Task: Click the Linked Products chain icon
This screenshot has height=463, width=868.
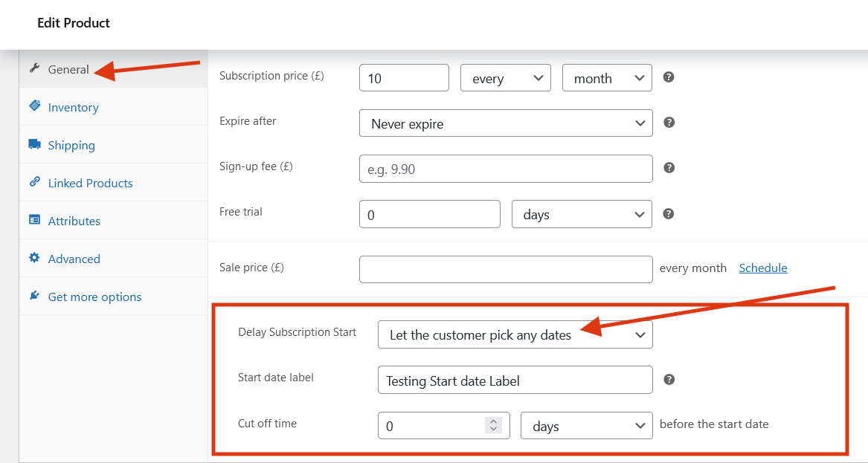Action: pyautogui.click(x=34, y=183)
